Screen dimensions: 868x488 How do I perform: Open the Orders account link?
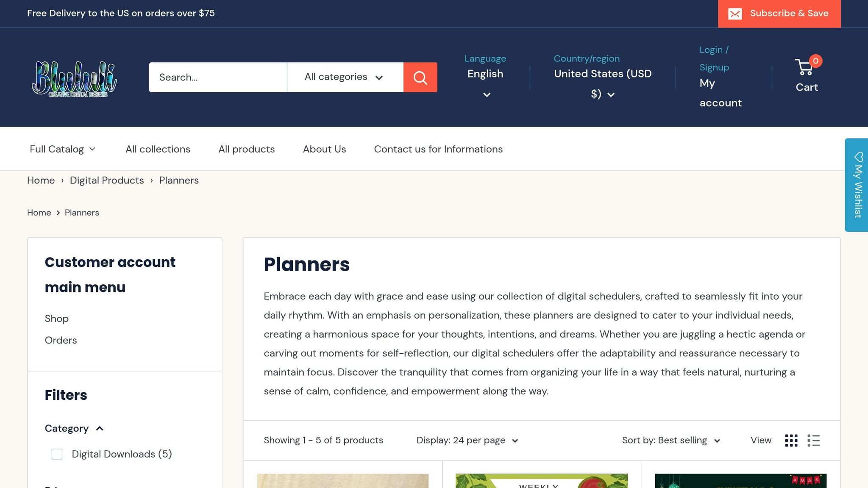tap(61, 340)
